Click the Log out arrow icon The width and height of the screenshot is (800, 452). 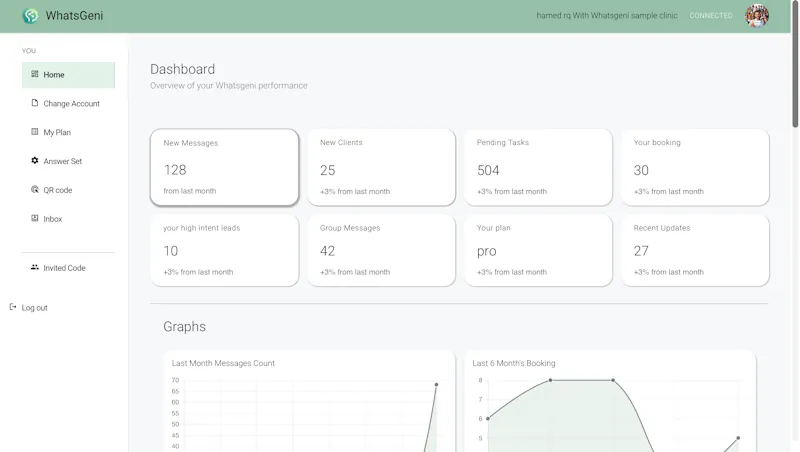(x=13, y=307)
